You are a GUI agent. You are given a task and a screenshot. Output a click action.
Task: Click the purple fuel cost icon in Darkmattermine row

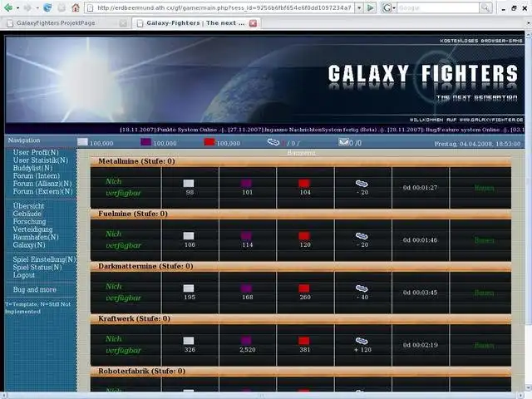[x=246, y=288]
